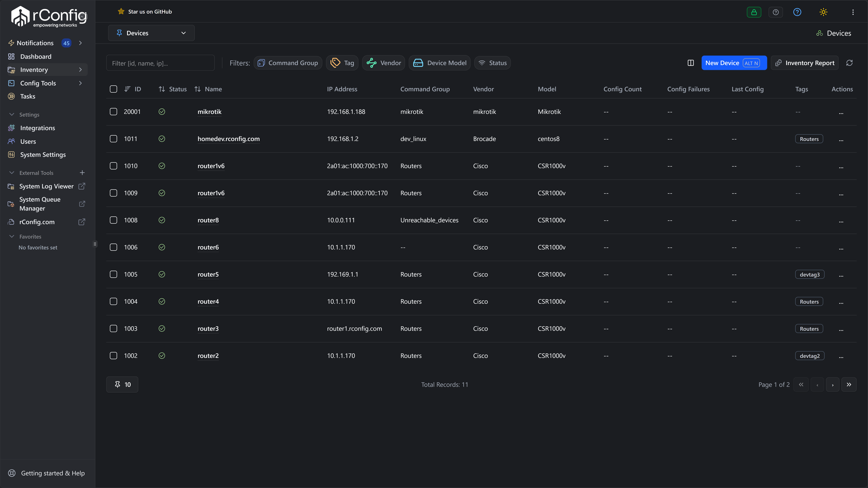Go to next page of results
Image resolution: width=868 pixels, height=488 pixels.
(x=833, y=385)
